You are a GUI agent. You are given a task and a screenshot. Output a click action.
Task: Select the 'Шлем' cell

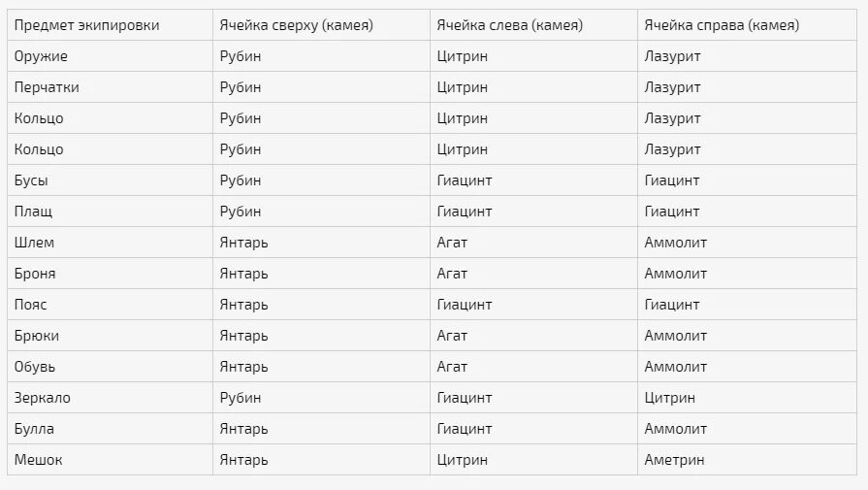tap(110, 242)
